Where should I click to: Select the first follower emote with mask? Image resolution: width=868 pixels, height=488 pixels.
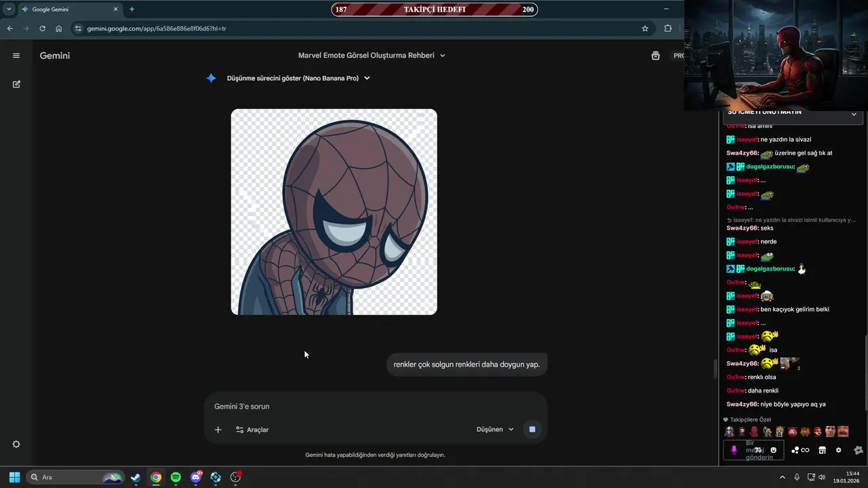[x=729, y=432]
